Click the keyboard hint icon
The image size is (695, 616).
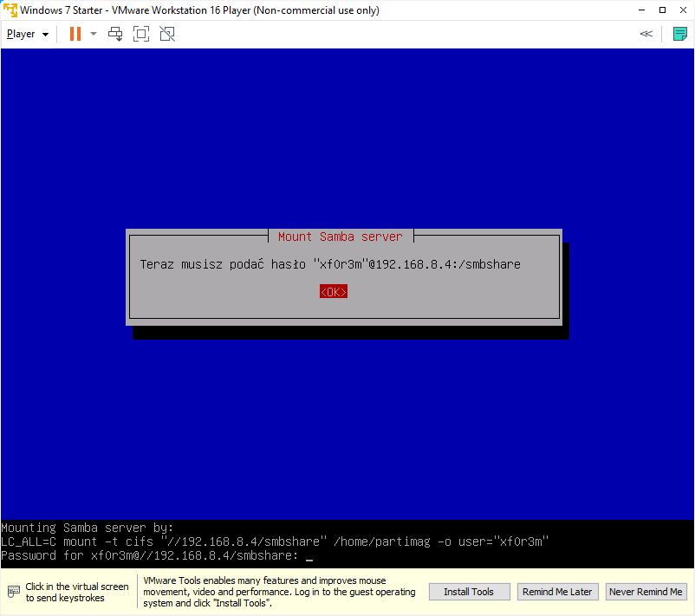point(14,592)
